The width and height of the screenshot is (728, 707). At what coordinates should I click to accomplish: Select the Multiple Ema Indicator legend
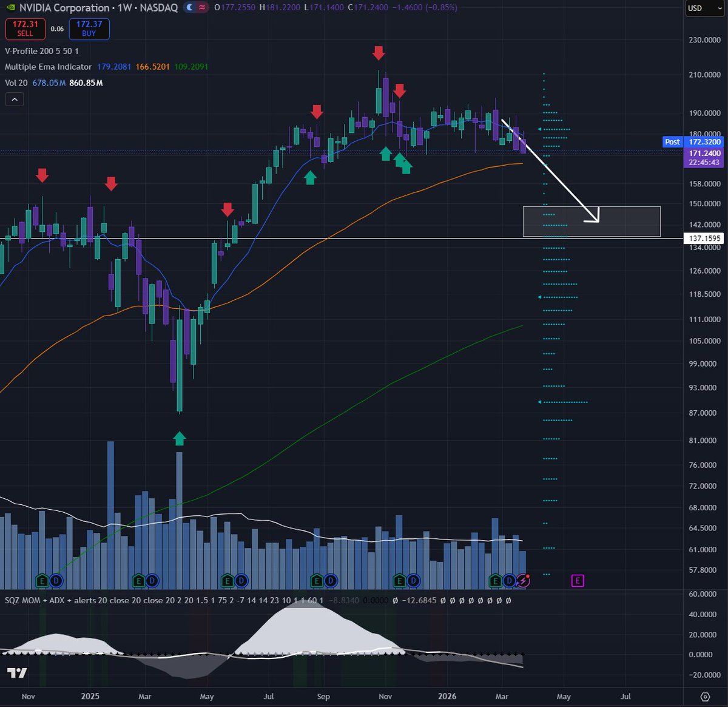click(48, 67)
